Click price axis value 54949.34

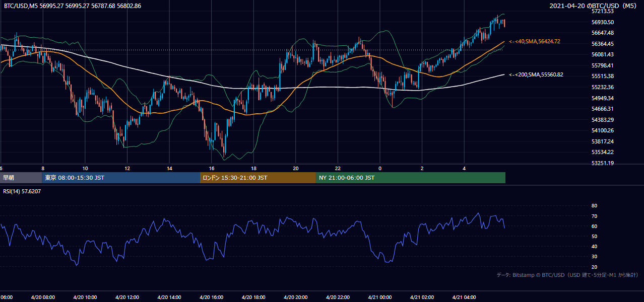[603, 98]
